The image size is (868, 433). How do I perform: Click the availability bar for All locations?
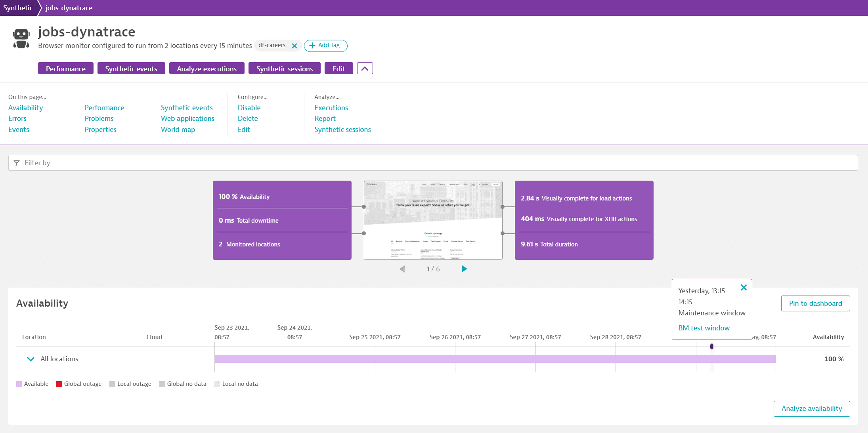click(495, 359)
